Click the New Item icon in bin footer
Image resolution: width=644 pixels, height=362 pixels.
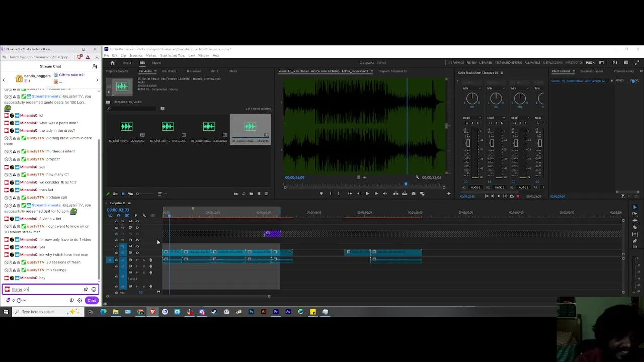tap(259, 194)
